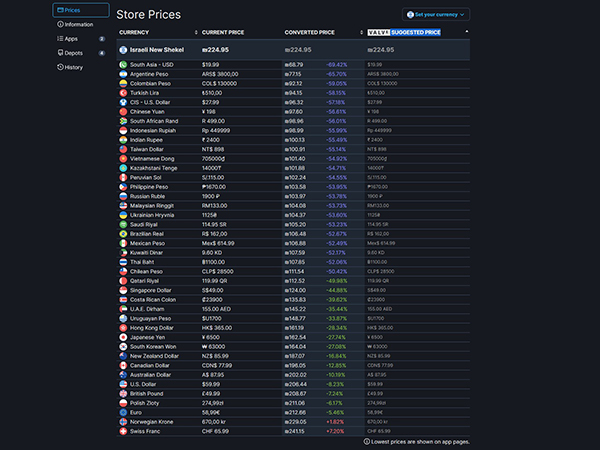600x450 pixels.
Task: Click the Depots count badge
Action: pos(102,53)
